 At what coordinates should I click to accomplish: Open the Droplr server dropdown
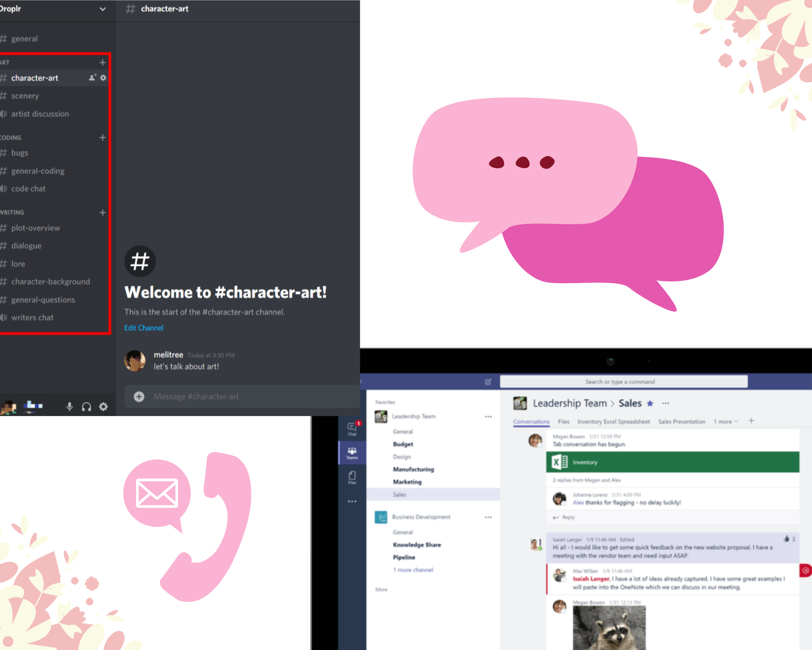[x=103, y=9]
